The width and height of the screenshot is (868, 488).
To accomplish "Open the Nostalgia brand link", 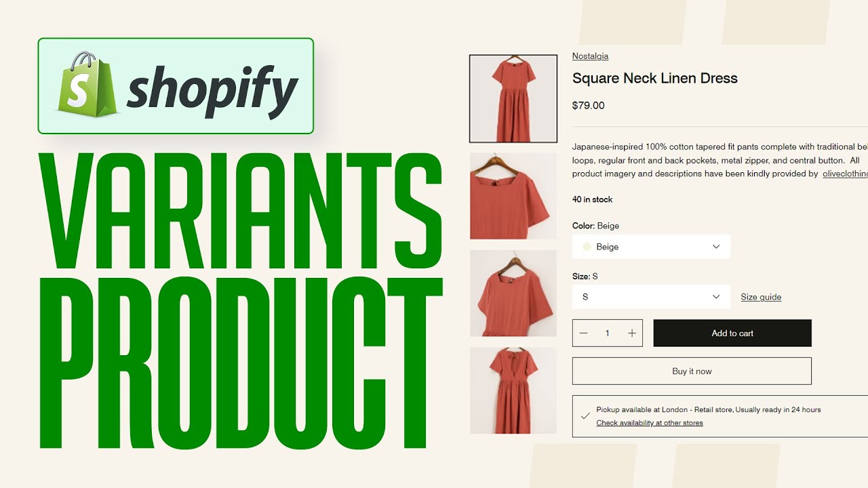I will (590, 56).
